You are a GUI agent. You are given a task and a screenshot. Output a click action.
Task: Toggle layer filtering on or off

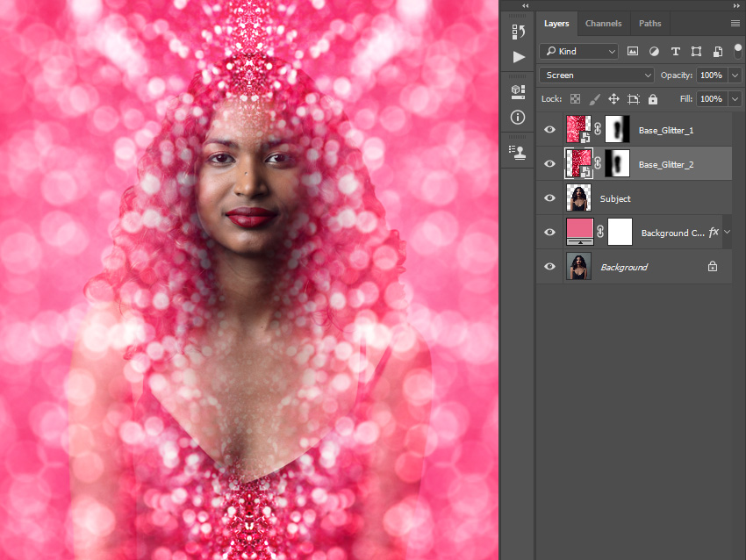(x=738, y=50)
